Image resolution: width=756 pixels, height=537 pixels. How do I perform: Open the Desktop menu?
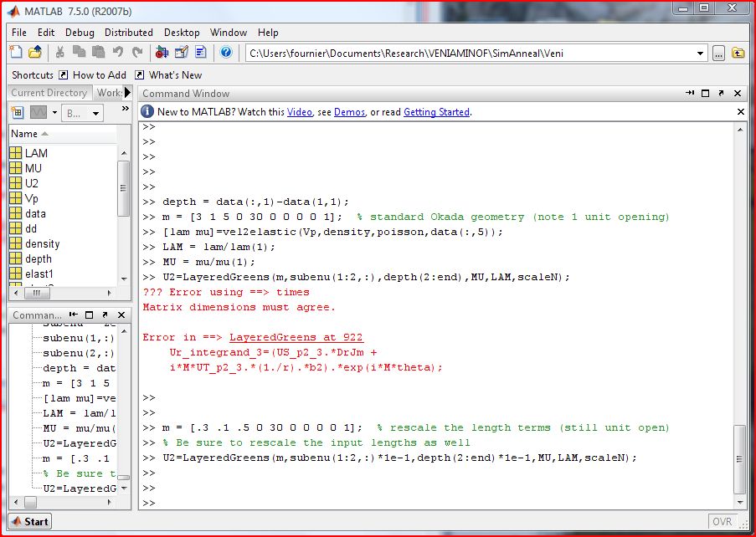[x=182, y=33]
